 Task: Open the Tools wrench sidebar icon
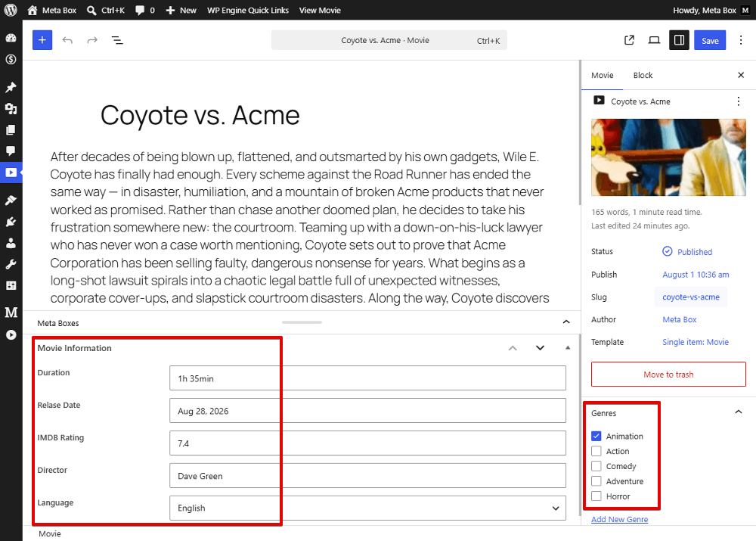click(11, 264)
